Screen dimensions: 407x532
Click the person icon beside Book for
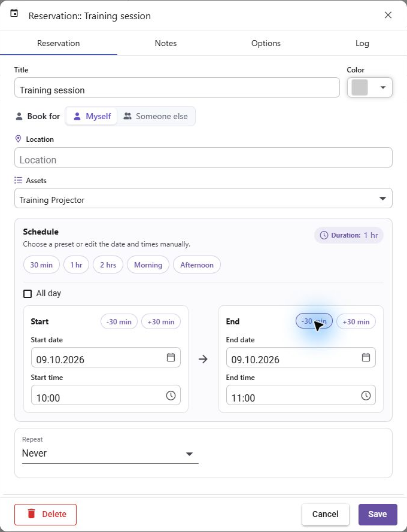point(19,116)
